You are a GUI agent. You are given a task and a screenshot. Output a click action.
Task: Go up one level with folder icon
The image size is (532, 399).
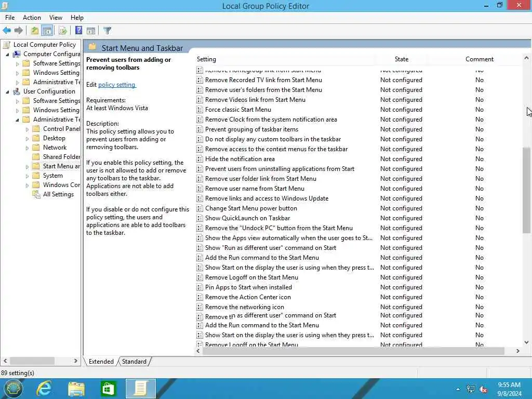(x=34, y=31)
